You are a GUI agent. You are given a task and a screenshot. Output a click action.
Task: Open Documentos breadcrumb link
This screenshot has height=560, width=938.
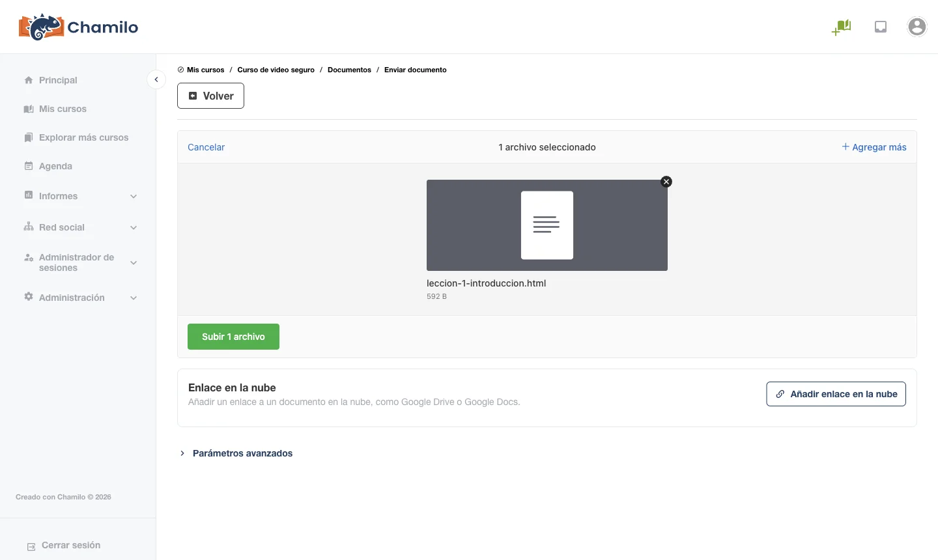click(349, 70)
